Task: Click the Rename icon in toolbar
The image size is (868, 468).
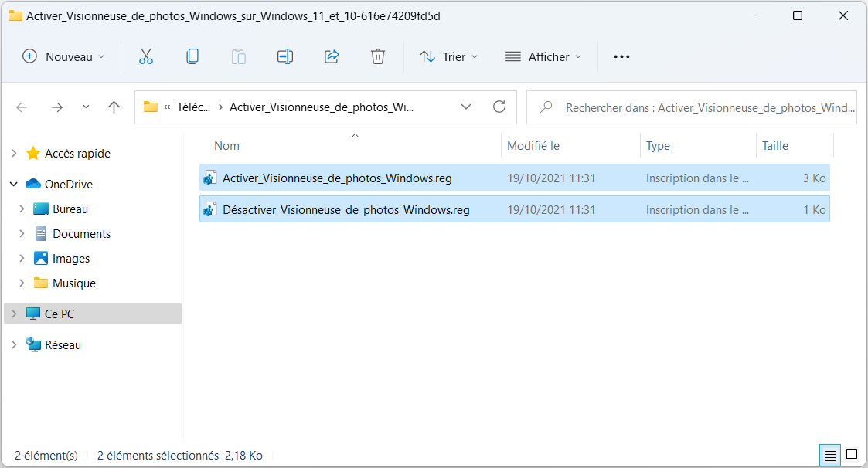Action: [285, 56]
